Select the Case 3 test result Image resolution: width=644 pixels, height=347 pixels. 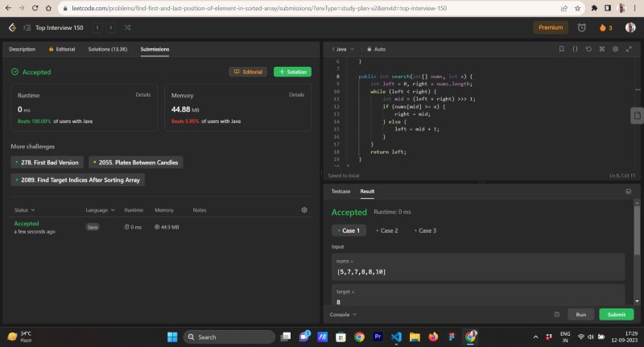[x=425, y=230]
